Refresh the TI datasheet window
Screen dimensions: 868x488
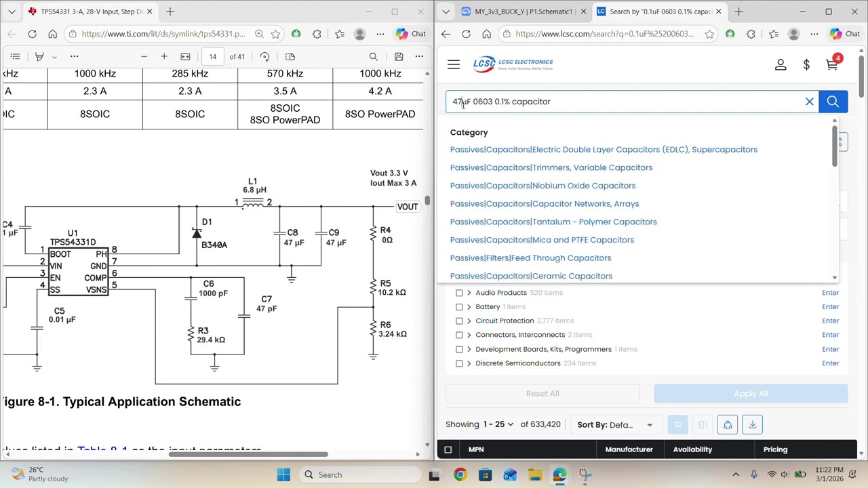tap(32, 34)
